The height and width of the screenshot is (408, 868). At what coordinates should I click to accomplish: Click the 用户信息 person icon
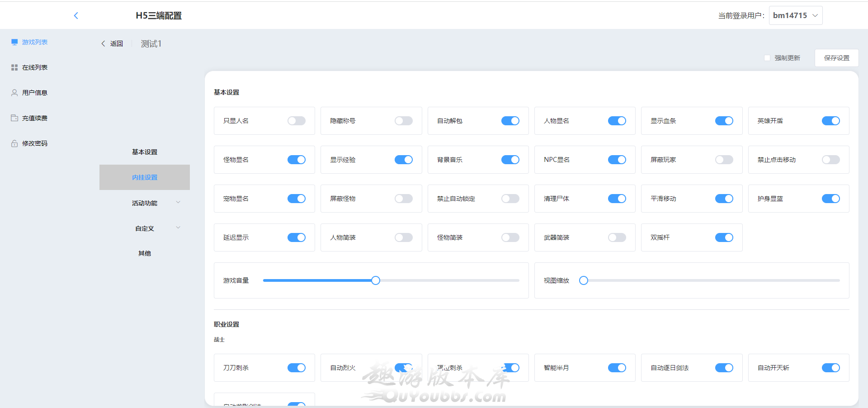pos(14,93)
